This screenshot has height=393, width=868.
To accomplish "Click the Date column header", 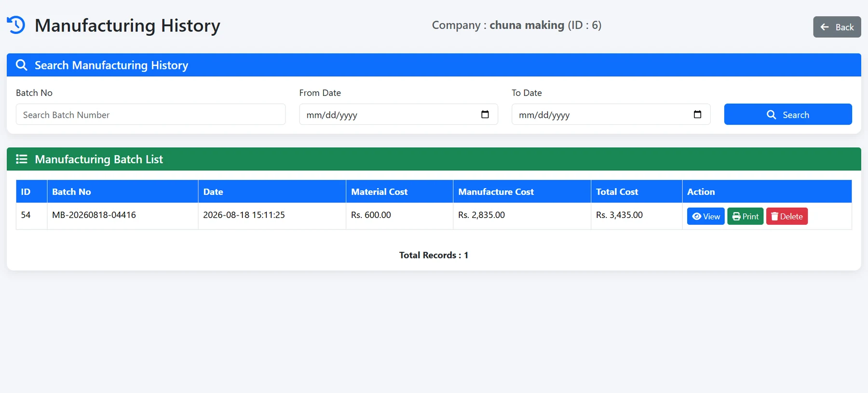I will [x=272, y=191].
